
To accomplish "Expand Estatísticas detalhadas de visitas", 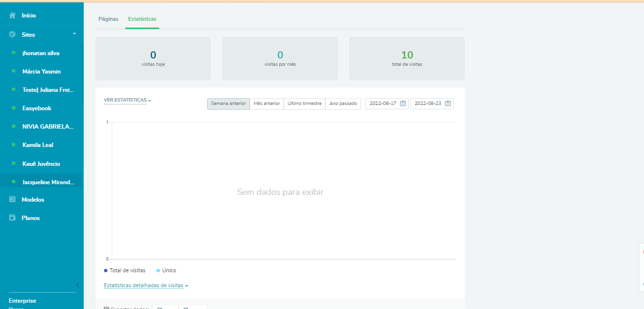I will click(x=146, y=286).
